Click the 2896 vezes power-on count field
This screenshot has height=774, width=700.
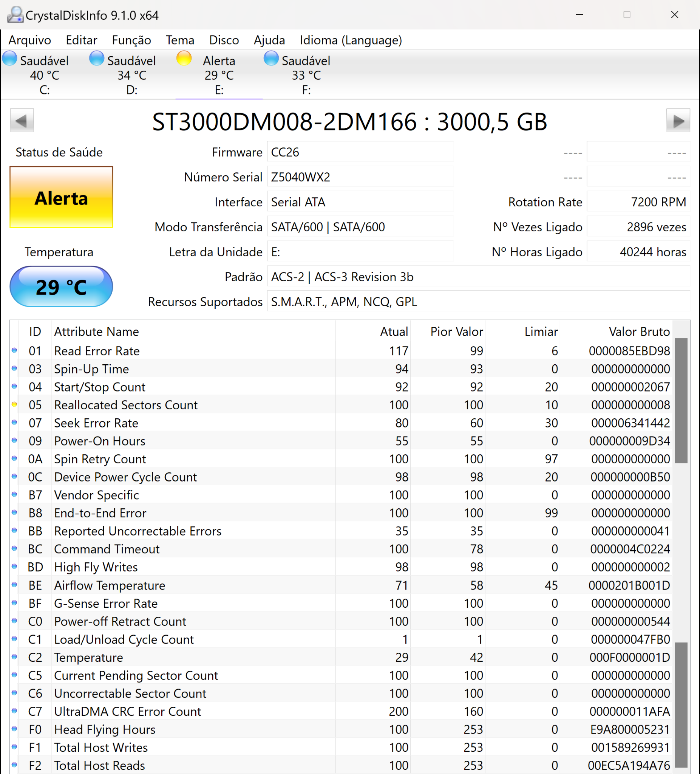point(638,227)
